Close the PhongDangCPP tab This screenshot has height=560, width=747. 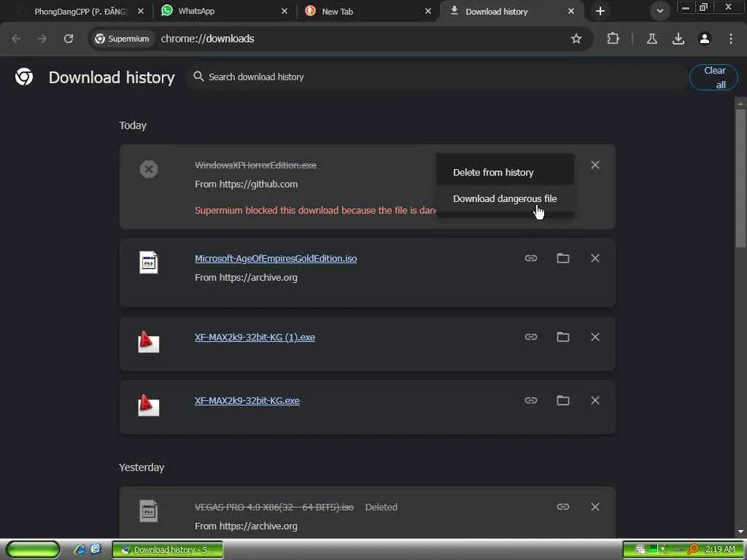pyautogui.click(x=141, y=11)
